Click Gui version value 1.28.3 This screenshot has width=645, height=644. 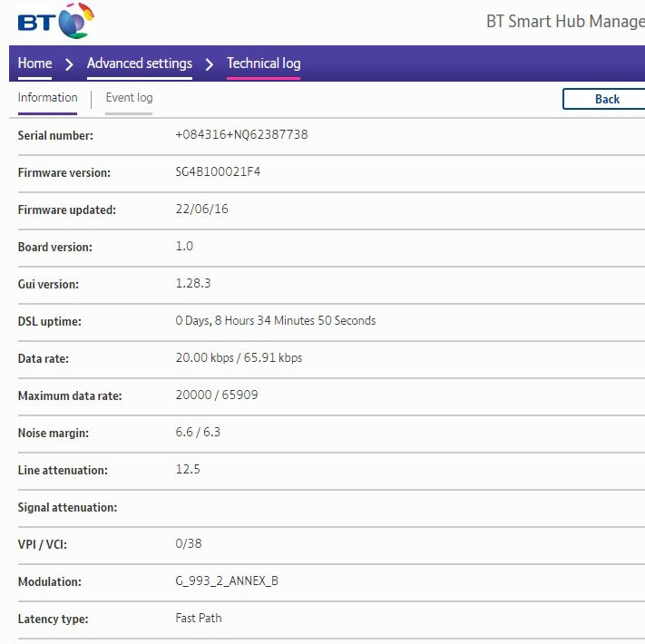pos(193,283)
